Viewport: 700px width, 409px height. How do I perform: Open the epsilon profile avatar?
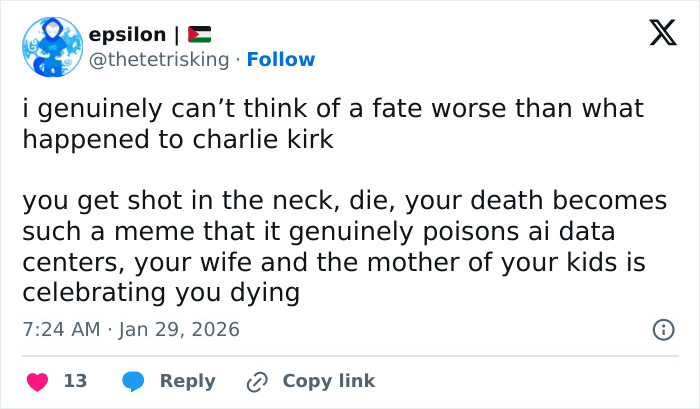coord(50,47)
